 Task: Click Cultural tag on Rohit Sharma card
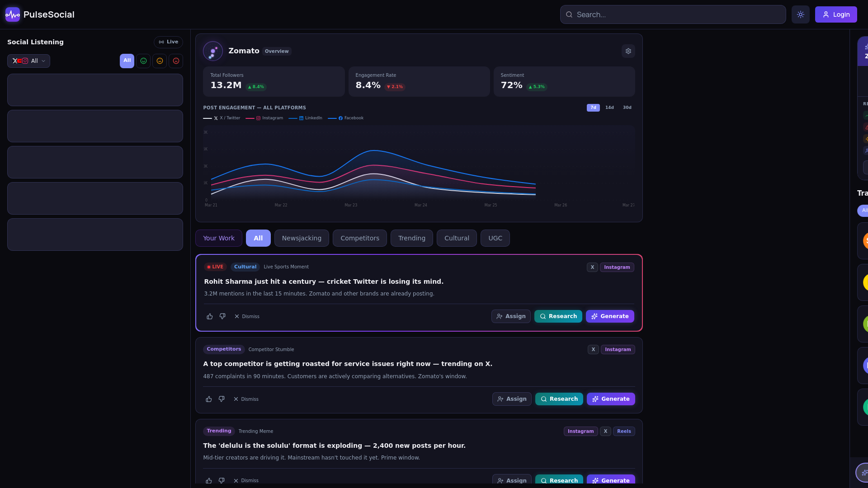[x=245, y=267]
